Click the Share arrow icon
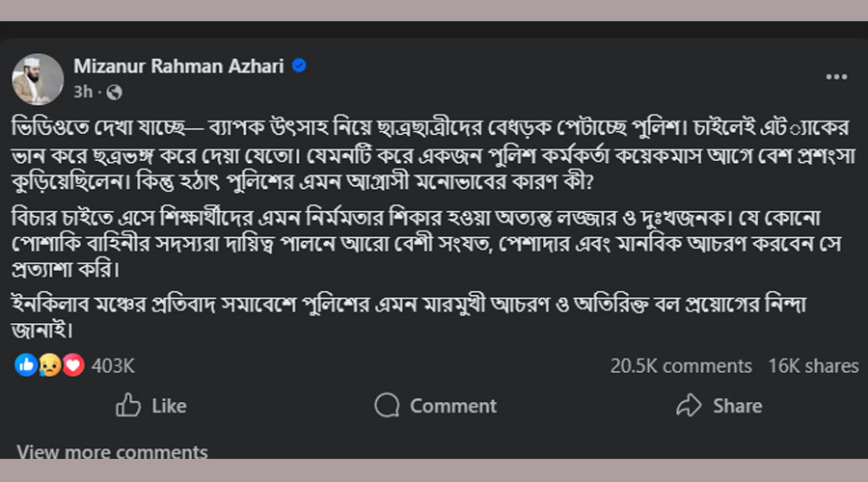Viewport: 868px width, 482px height. pyautogui.click(x=689, y=405)
